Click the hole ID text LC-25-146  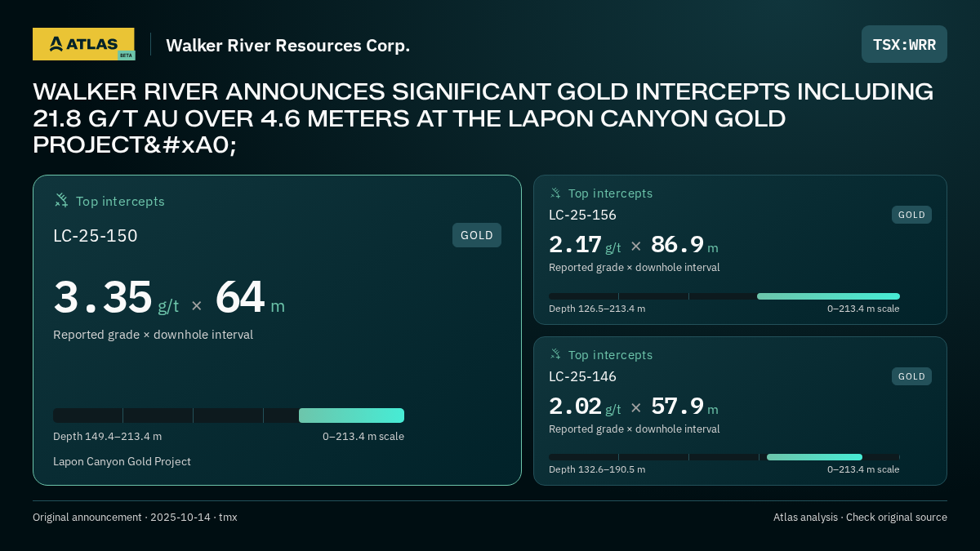[582, 376]
